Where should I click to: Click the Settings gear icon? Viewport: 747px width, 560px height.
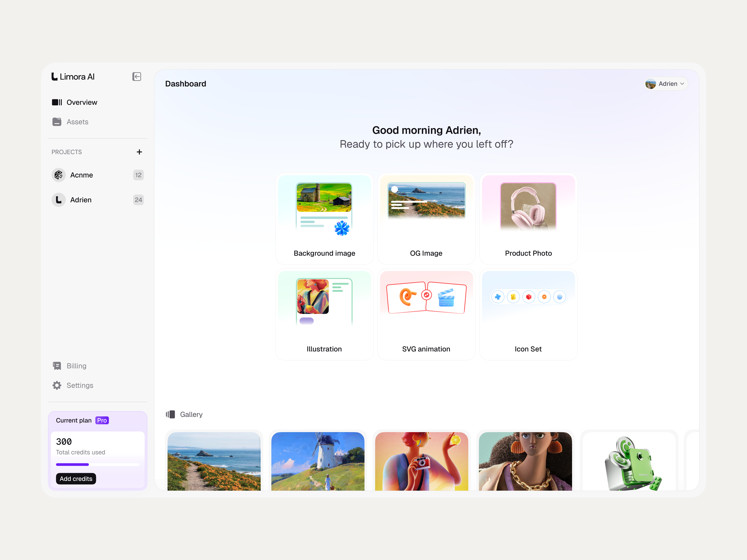tap(57, 385)
